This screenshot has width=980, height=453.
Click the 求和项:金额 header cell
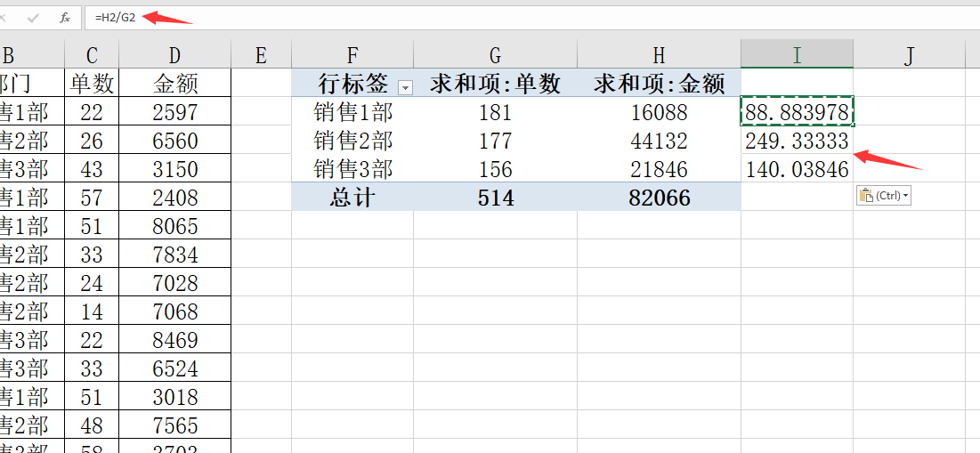(659, 83)
